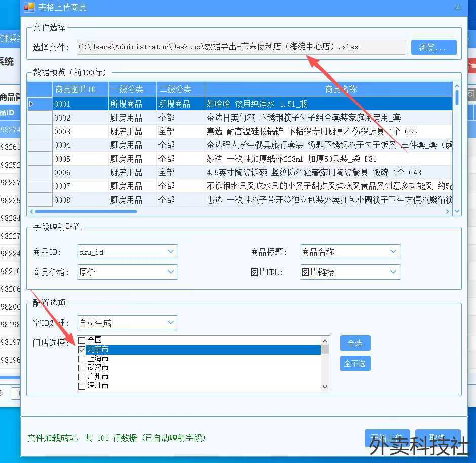Check the 全国 store checkbox
Screen dimensions: 476x463
pos(82,340)
